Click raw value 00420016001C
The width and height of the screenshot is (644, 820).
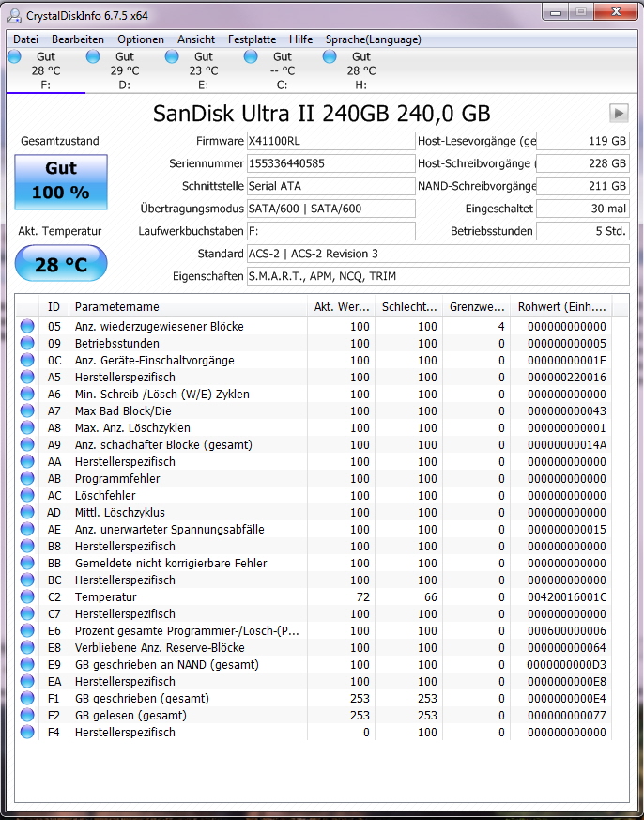[x=567, y=596]
